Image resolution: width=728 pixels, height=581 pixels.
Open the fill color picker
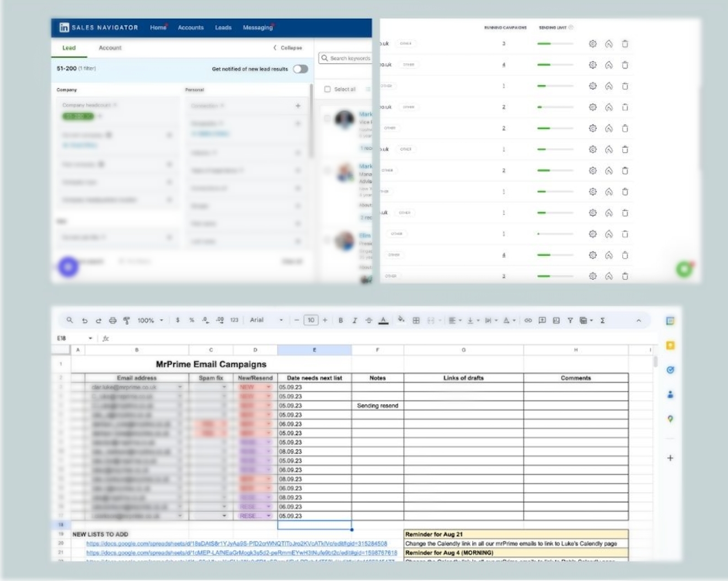coord(401,320)
